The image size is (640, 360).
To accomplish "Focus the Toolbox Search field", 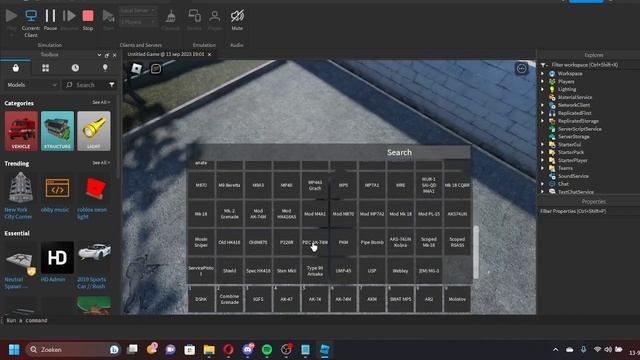I will [85, 85].
